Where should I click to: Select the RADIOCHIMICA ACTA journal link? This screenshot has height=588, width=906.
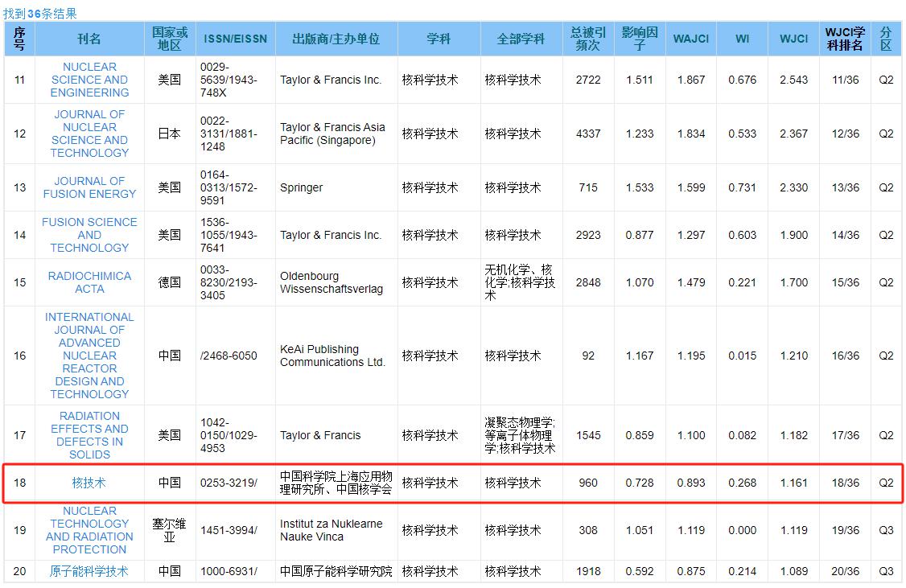(x=89, y=282)
